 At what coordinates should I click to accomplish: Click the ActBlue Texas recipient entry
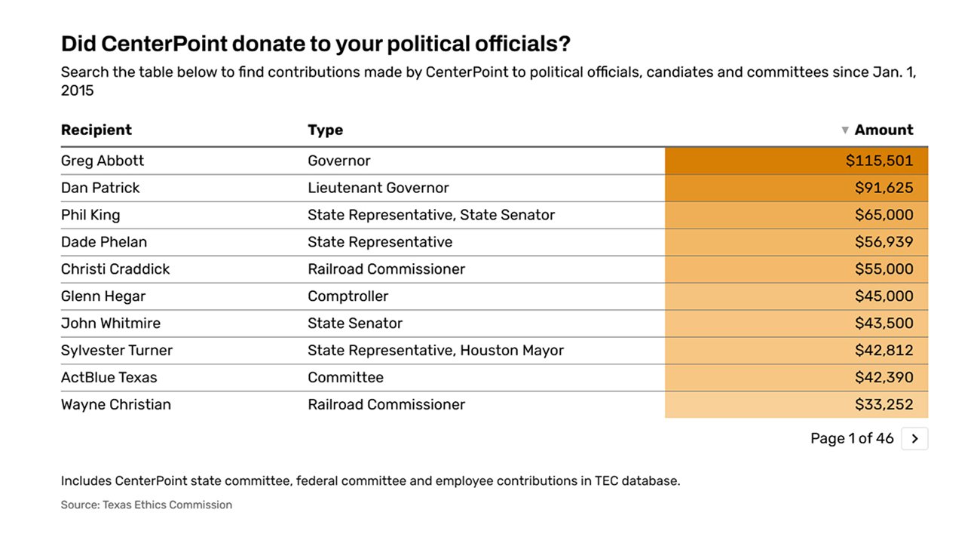click(x=109, y=378)
